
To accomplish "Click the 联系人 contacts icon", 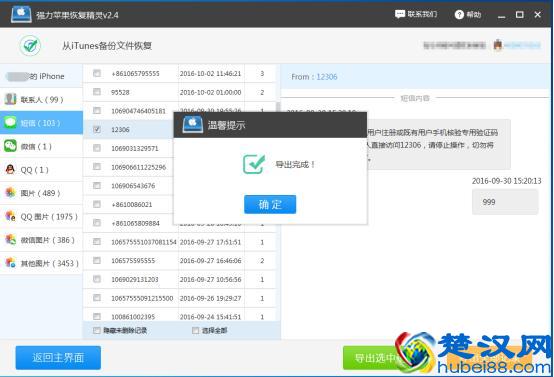I will point(10,99).
